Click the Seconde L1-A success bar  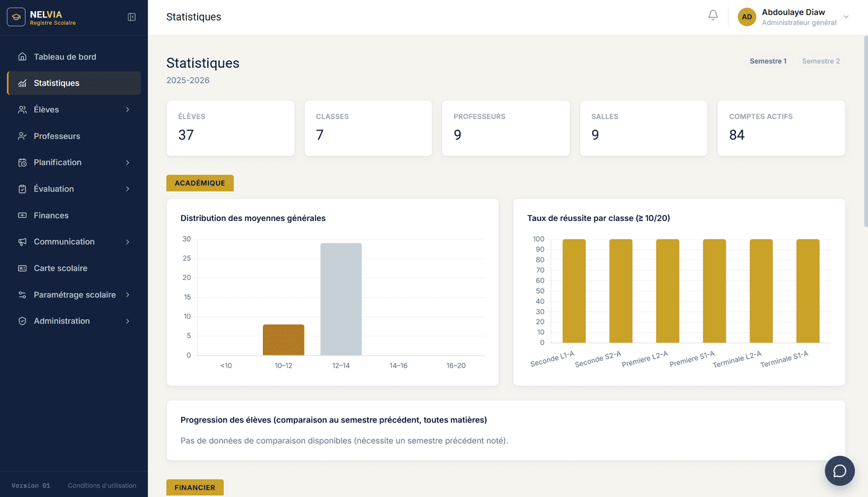[574, 291]
